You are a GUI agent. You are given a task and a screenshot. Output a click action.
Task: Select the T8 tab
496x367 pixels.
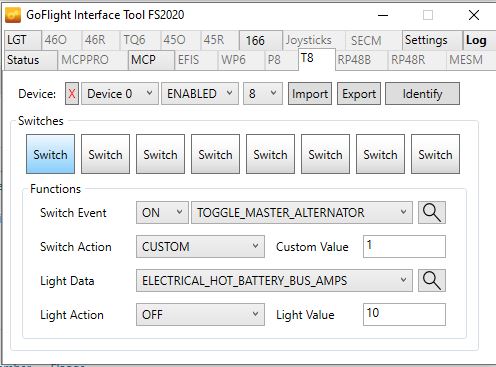[x=316, y=59]
